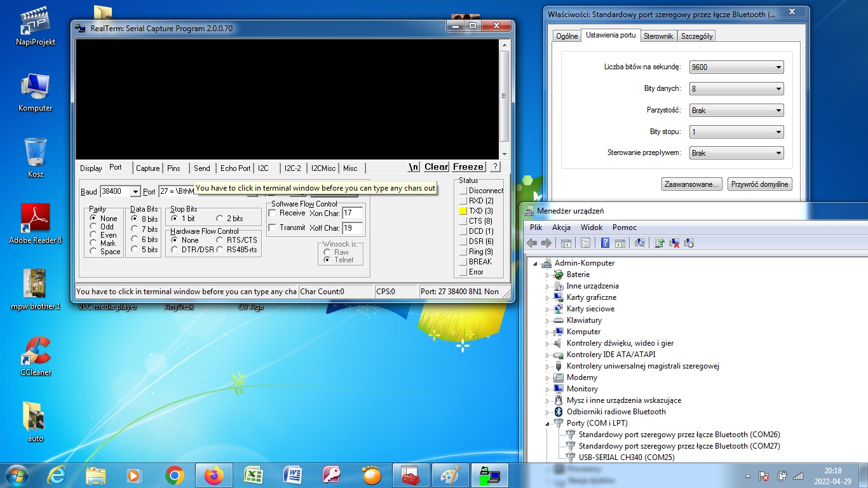868x488 pixels.
Task: Click Przywróć domyślne button
Action: coord(760,184)
